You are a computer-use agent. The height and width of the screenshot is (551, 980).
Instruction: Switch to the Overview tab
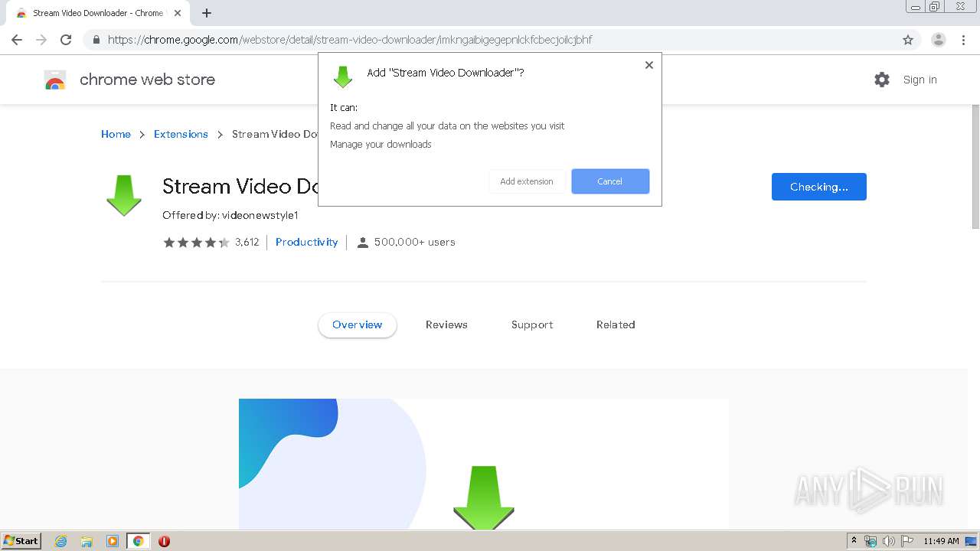tap(358, 324)
